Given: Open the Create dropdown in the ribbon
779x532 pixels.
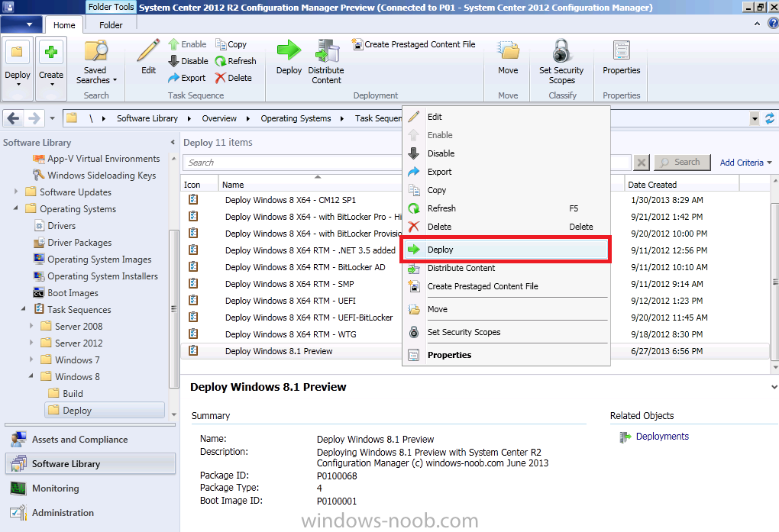Looking at the screenshot, I should (x=51, y=69).
